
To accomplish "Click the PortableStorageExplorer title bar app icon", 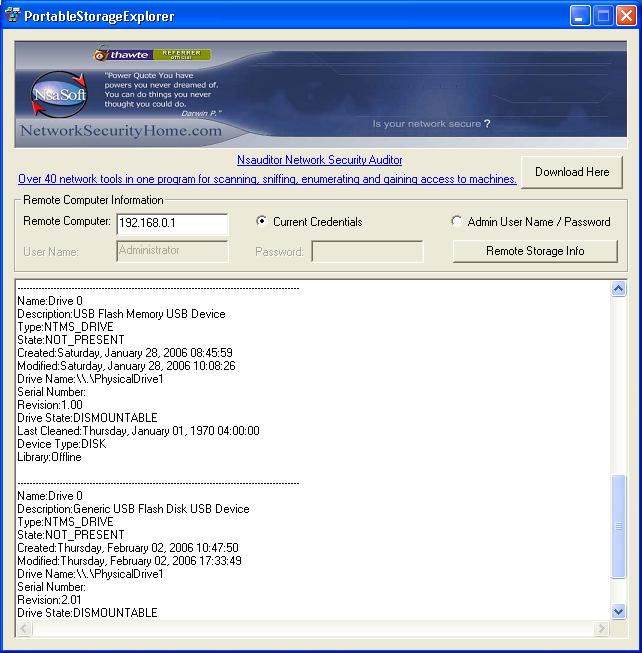I will point(12,15).
